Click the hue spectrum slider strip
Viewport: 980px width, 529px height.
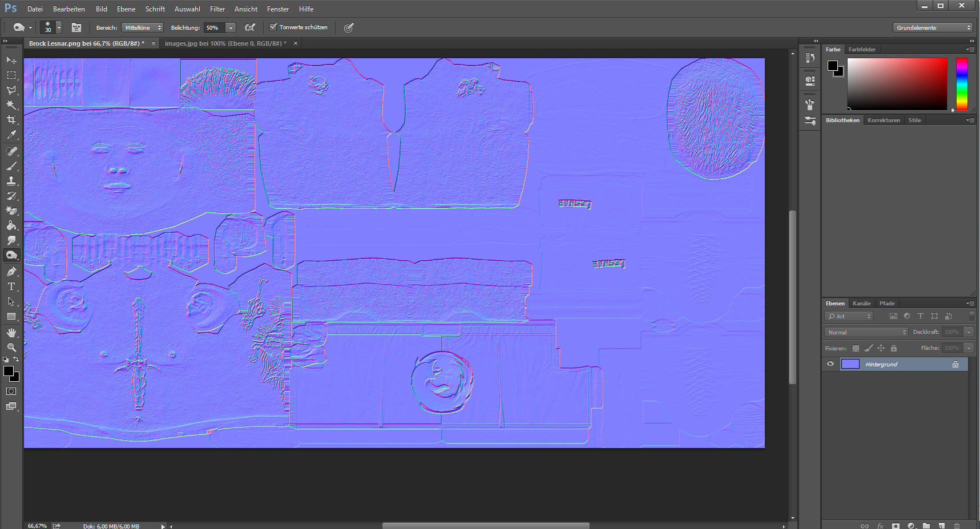(x=962, y=84)
